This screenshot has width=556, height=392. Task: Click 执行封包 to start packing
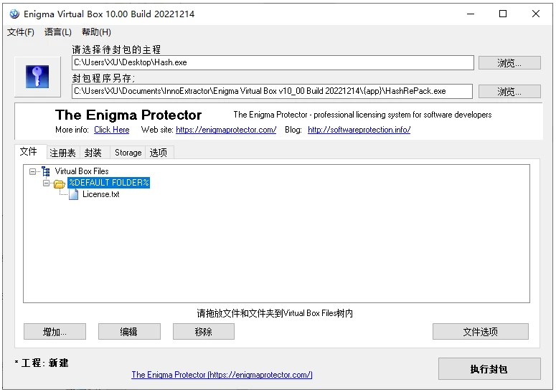pyautogui.click(x=489, y=369)
